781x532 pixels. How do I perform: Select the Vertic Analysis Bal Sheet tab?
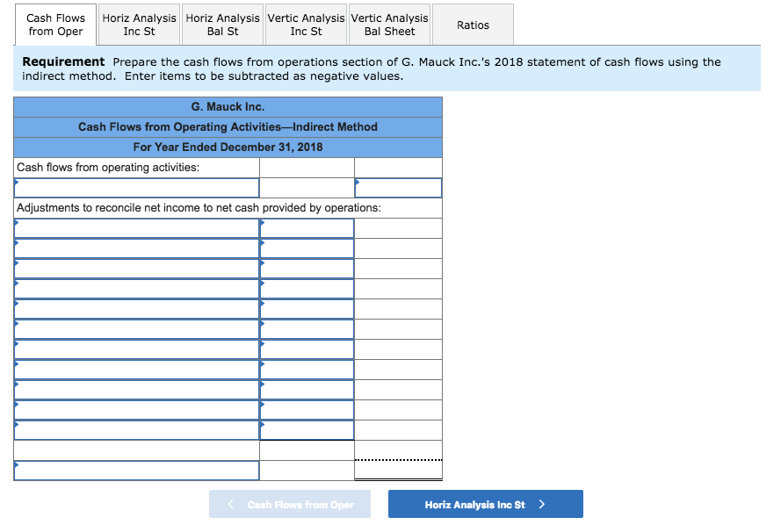[x=389, y=24]
